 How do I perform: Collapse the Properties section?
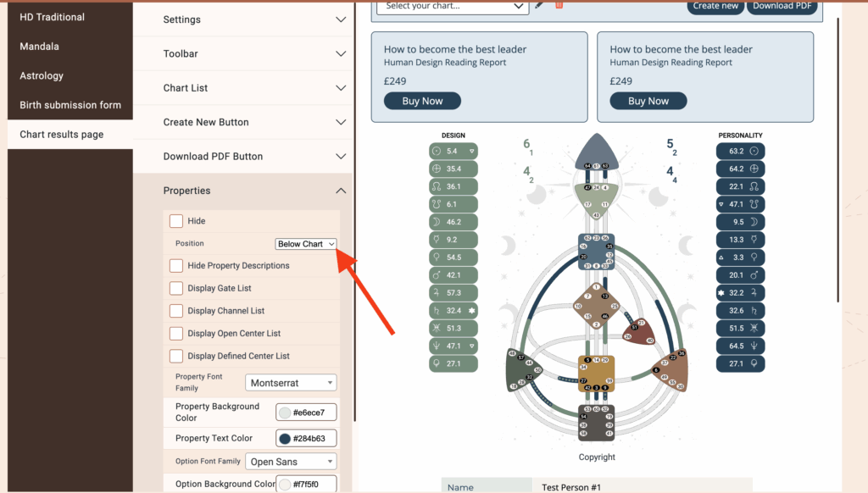tap(340, 191)
